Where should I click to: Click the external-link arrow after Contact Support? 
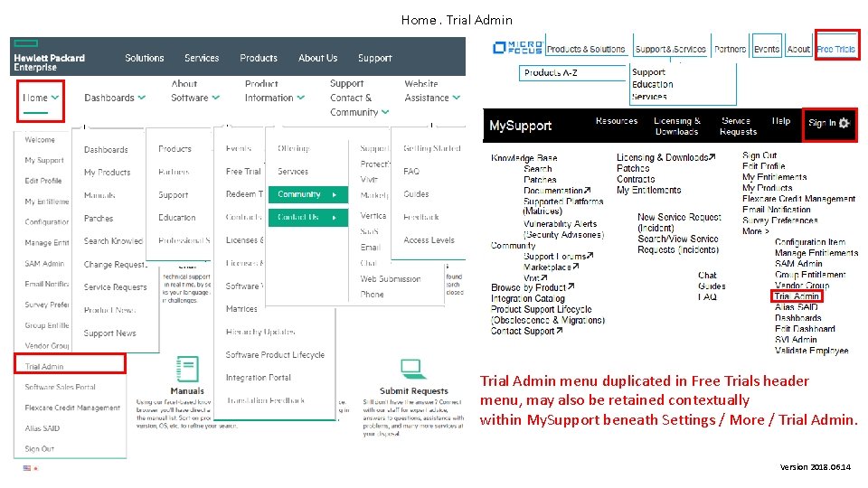point(559,331)
